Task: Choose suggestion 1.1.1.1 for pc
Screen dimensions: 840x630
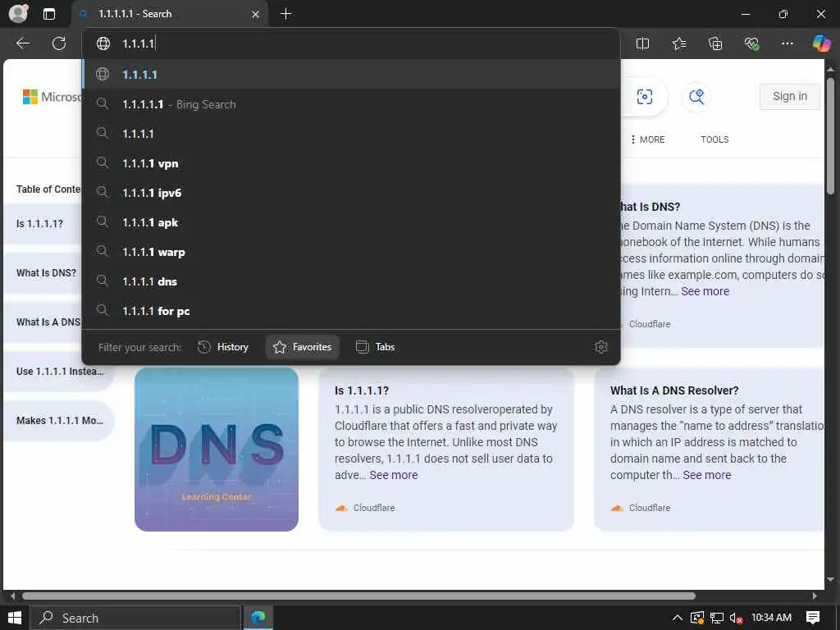Action: click(351, 311)
